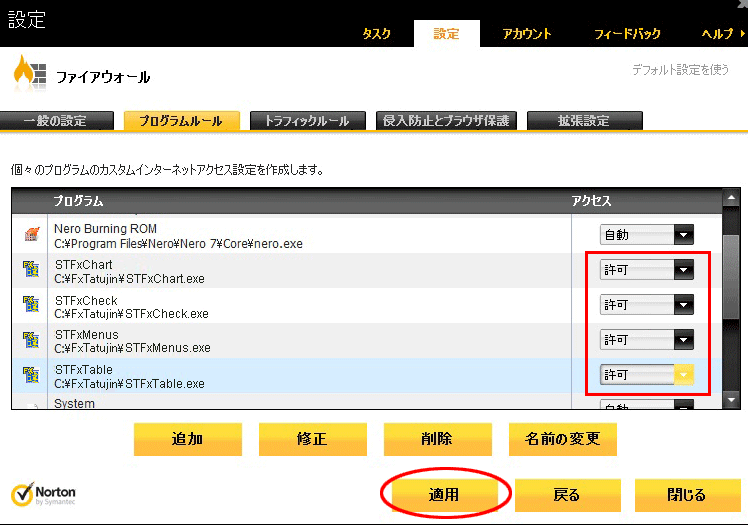The height and width of the screenshot is (527, 748).
Task: Click the list scroll up arrow
Action: click(731, 197)
